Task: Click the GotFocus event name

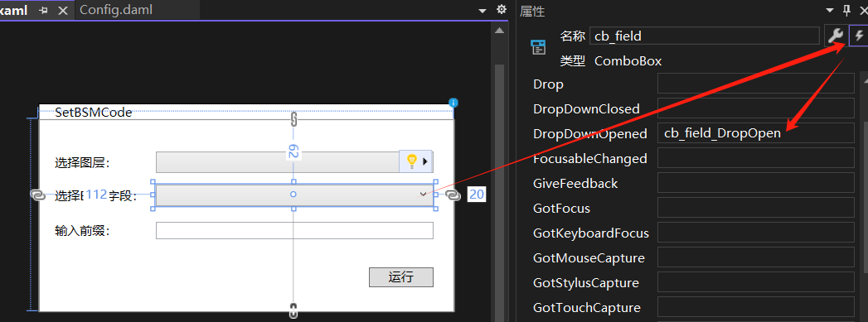Action: 561,209
